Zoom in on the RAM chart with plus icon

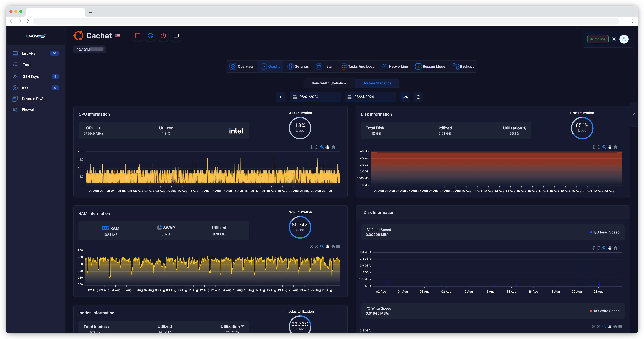pos(311,246)
